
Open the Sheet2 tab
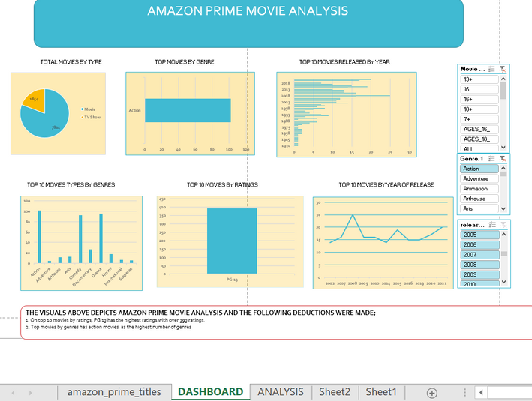335,392
